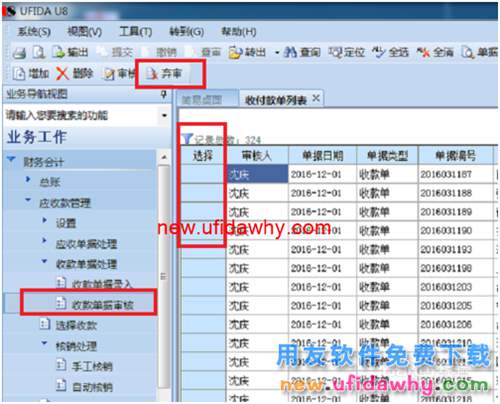Close the 收付款单列表 tab

(x=316, y=98)
